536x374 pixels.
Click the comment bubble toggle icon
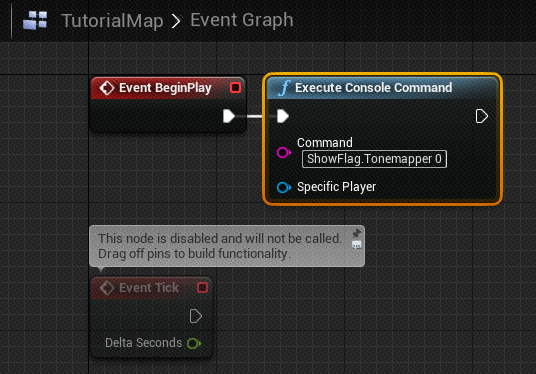[x=357, y=244]
